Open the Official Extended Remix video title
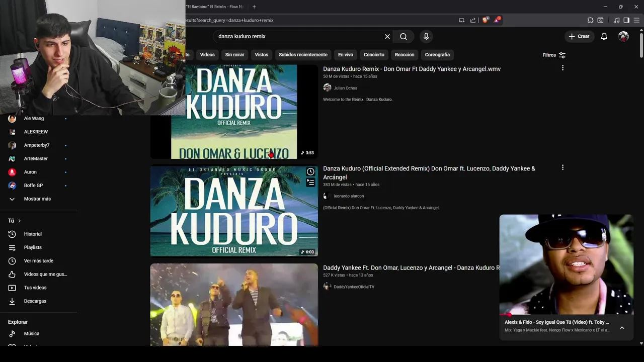 click(429, 172)
